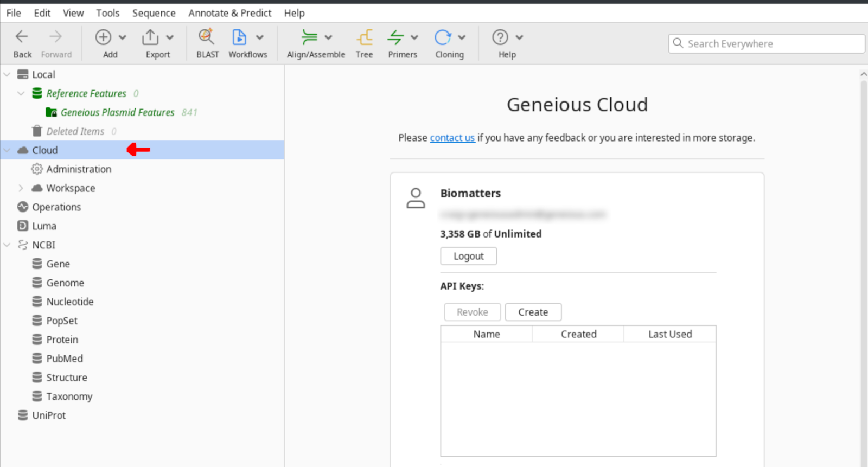The width and height of the screenshot is (868, 467).
Task: Create a new API key
Action: coord(533,312)
